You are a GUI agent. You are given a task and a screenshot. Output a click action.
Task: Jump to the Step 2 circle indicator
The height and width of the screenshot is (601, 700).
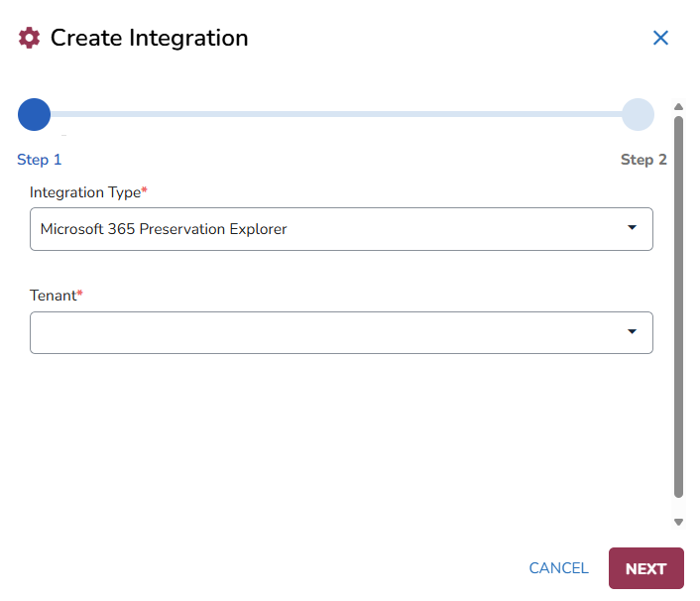(638, 115)
